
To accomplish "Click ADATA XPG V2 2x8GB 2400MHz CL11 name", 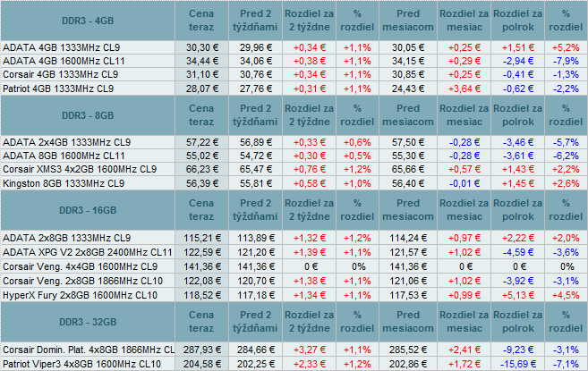I will pos(88,252).
